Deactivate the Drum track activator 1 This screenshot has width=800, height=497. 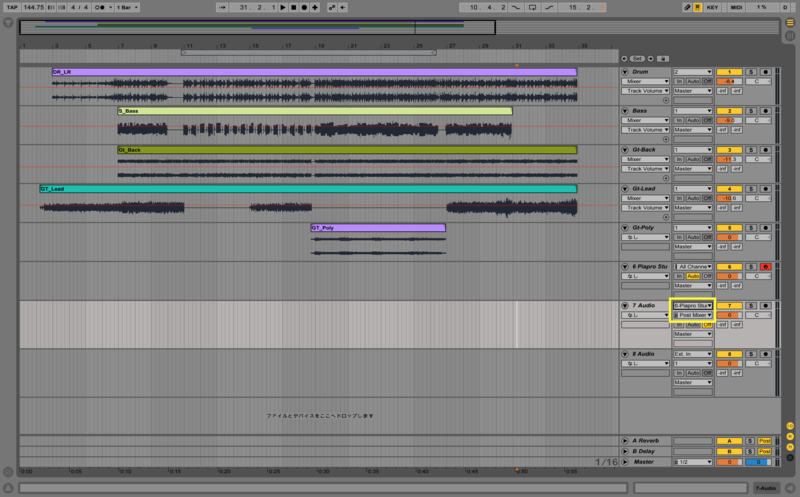click(x=729, y=72)
